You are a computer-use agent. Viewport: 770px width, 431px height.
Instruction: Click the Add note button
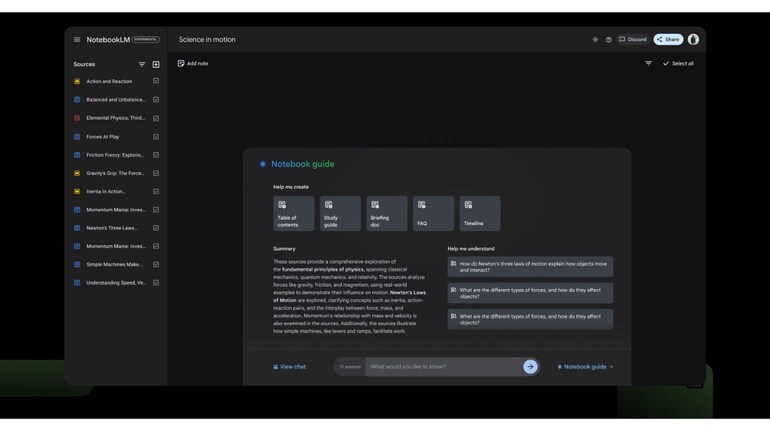[x=192, y=63]
